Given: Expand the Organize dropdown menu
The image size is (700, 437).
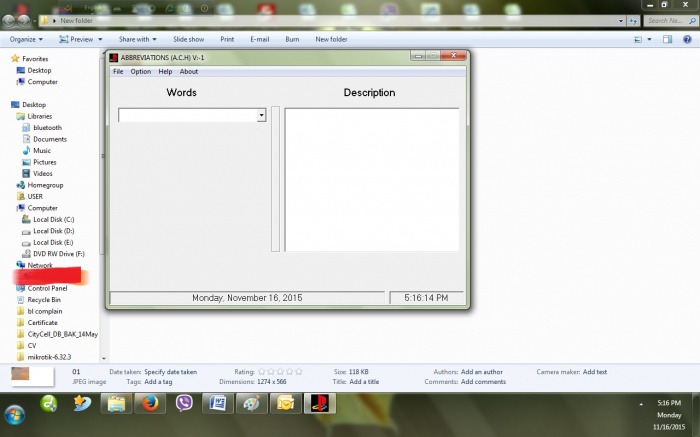Looking at the screenshot, I should (x=26, y=39).
